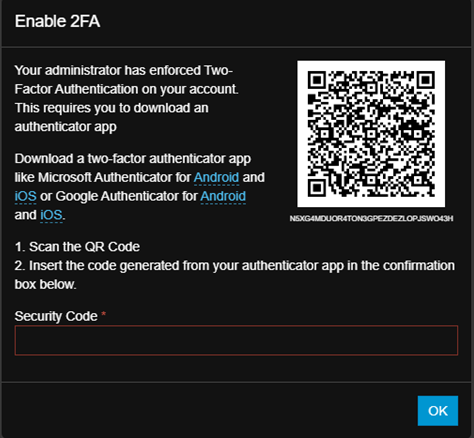Click the 'Scan the QR Code' step

click(x=77, y=247)
